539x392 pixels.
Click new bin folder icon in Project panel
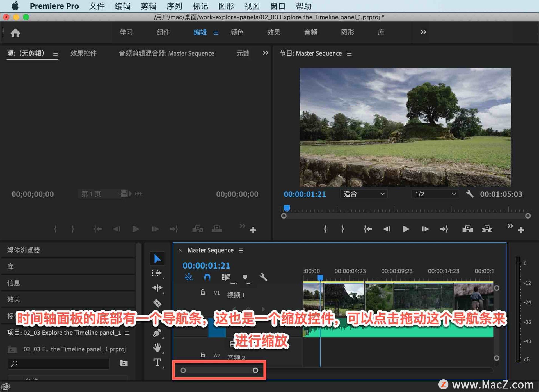(124, 363)
